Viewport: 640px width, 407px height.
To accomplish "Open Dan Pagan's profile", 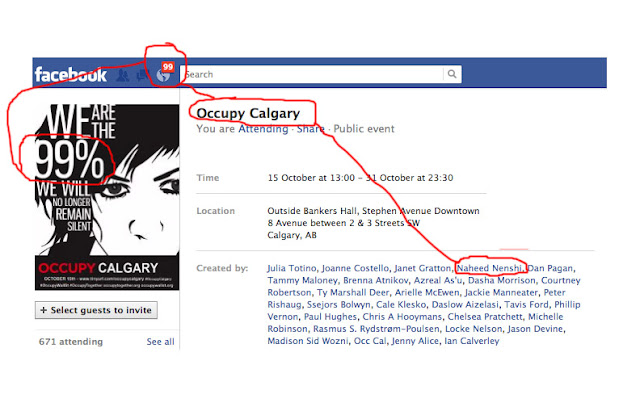I will click(550, 268).
